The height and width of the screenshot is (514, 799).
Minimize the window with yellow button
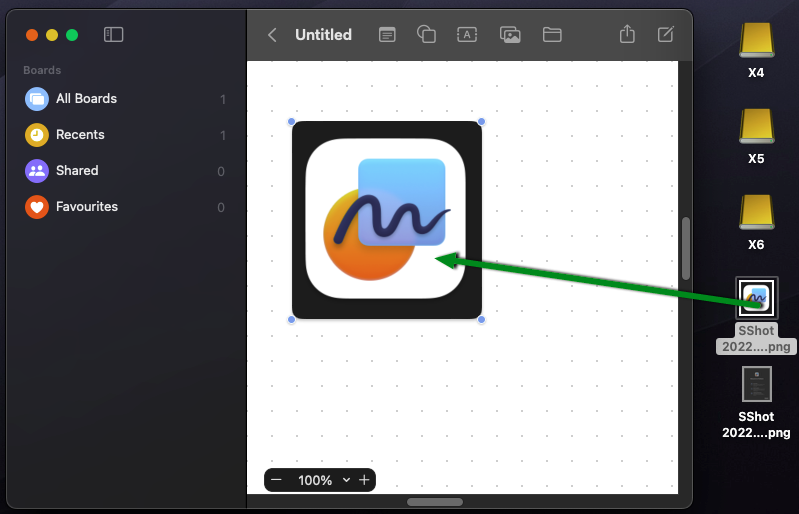[52, 35]
